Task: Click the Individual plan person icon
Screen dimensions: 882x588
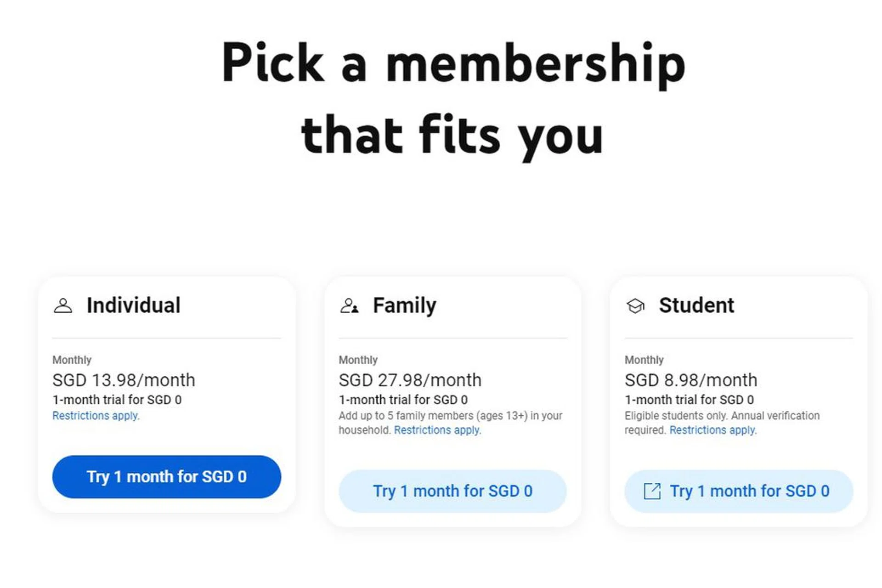Action: 63,305
